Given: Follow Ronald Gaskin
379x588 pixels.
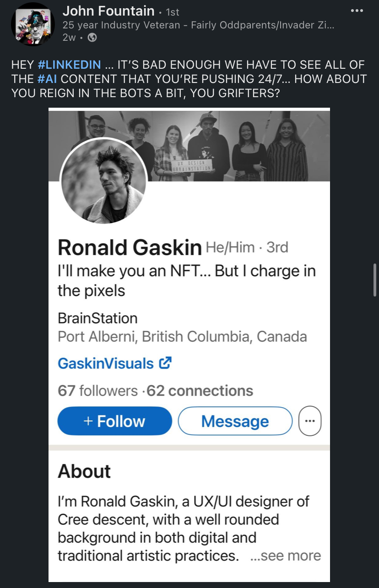Looking at the screenshot, I should pos(115,421).
